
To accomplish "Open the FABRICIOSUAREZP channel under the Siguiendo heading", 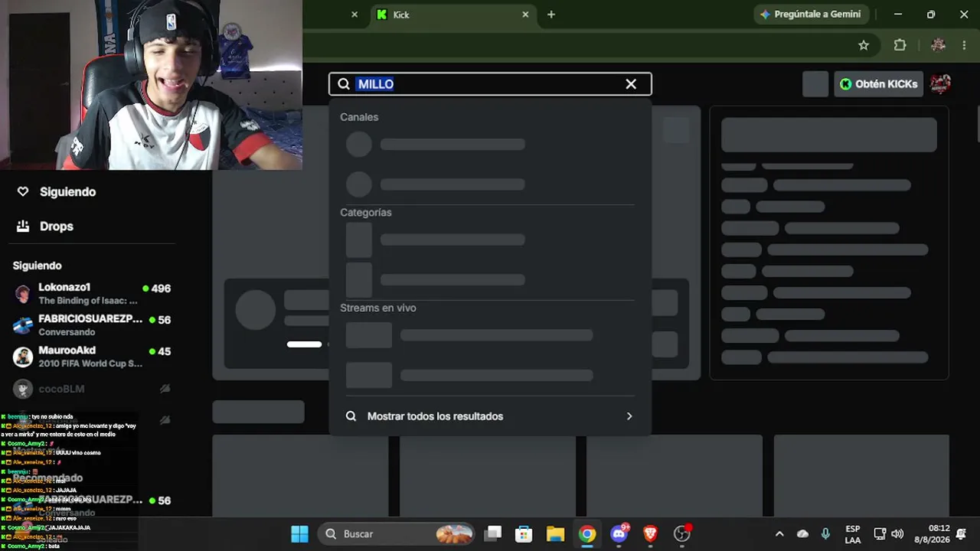I will tap(92, 324).
